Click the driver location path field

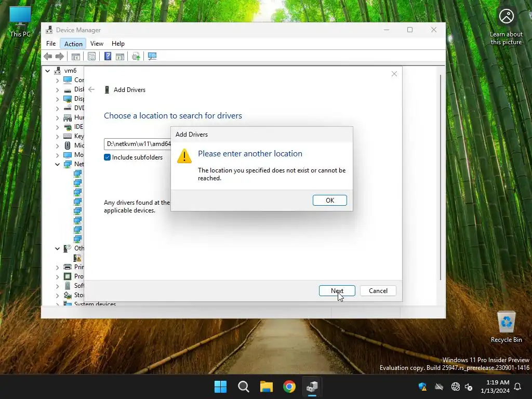[138, 144]
